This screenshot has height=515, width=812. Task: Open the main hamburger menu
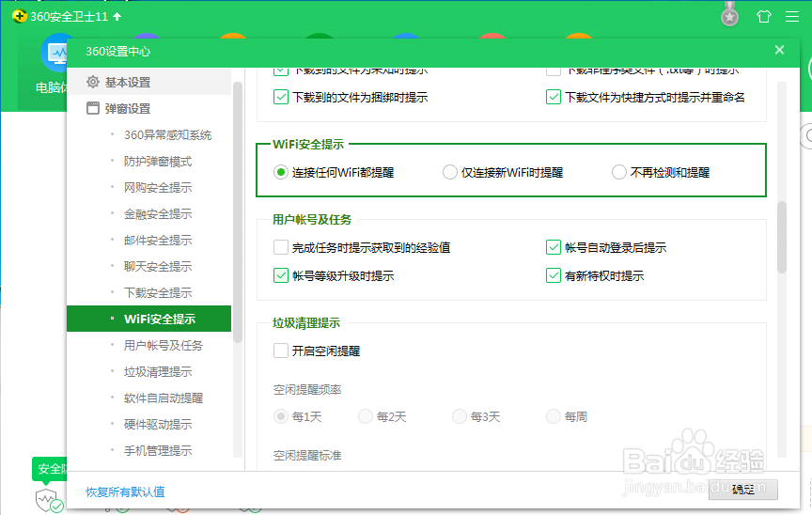tap(792, 17)
